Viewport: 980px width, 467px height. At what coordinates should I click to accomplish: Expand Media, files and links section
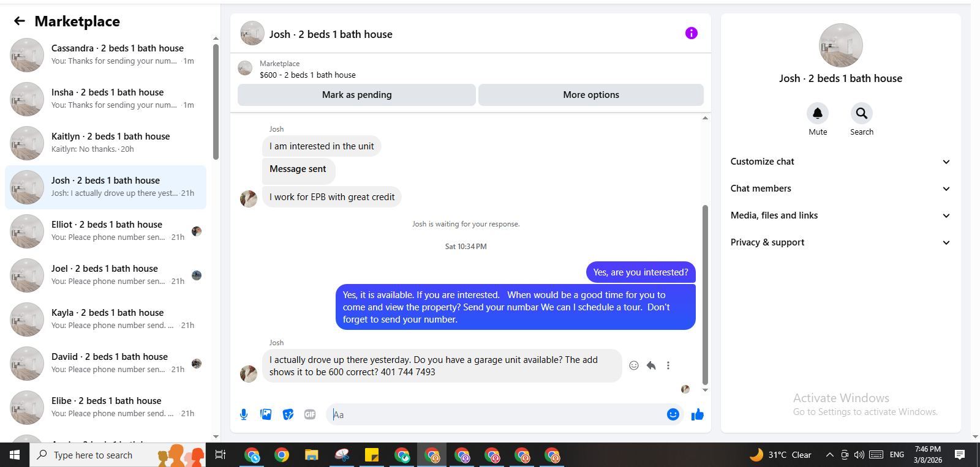tap(840, 215)
